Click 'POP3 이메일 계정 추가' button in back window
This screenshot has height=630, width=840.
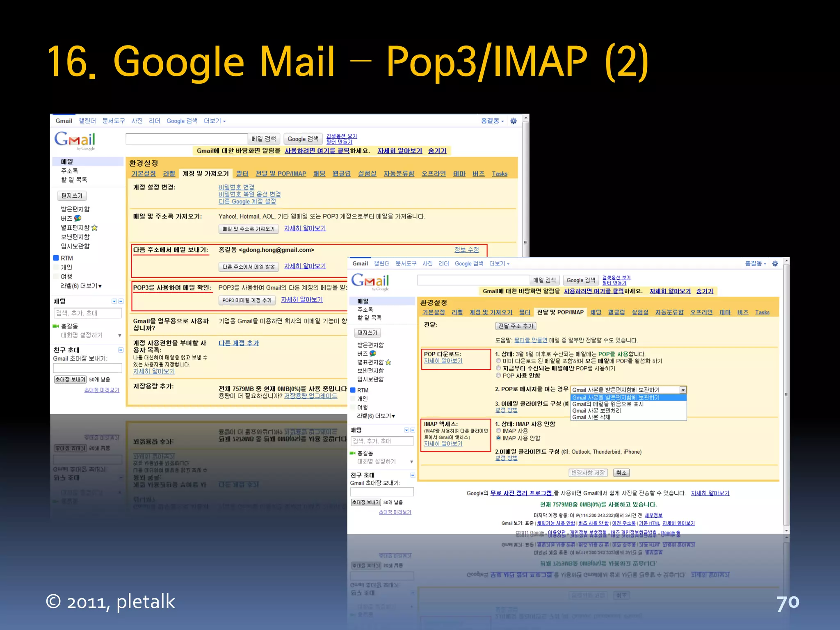[247, 300]
